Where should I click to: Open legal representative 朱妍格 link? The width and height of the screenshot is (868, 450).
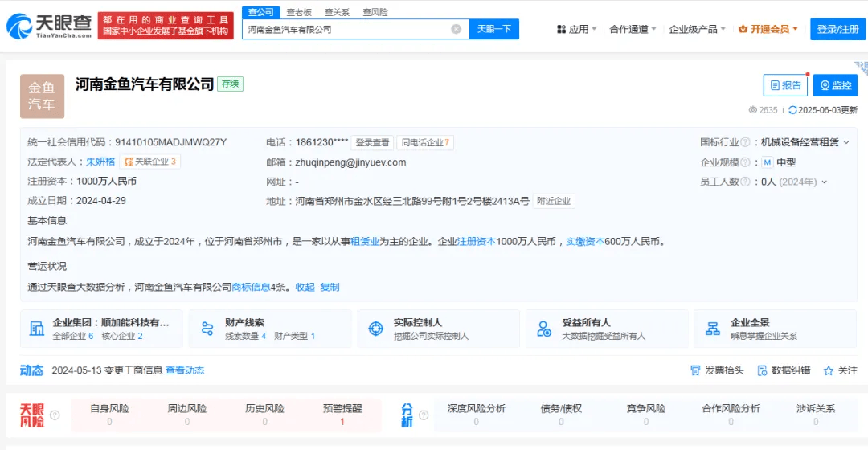click(x=100, y=162)
